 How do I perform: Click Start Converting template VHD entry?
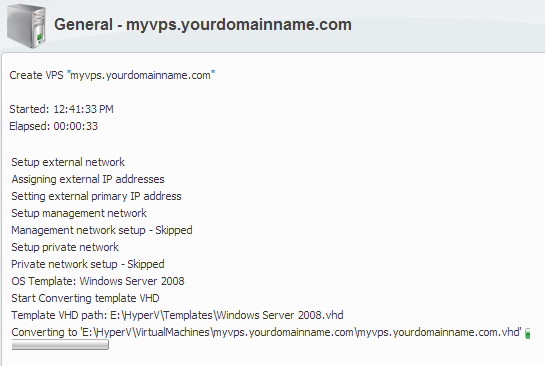85,298
